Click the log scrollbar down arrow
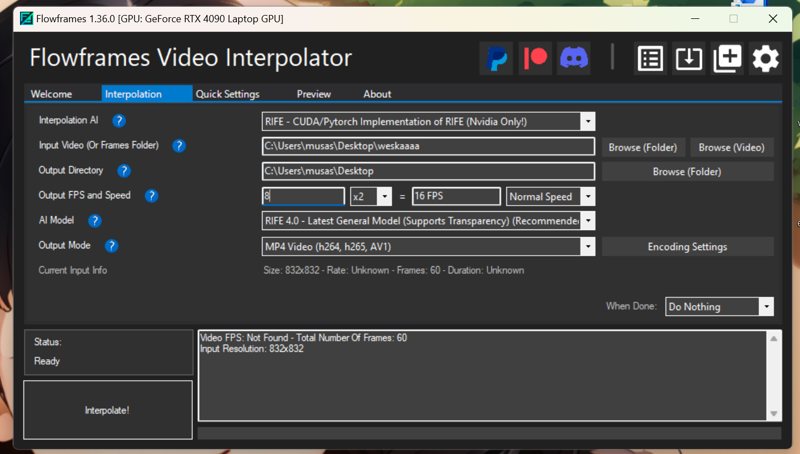 pos(773,414)
